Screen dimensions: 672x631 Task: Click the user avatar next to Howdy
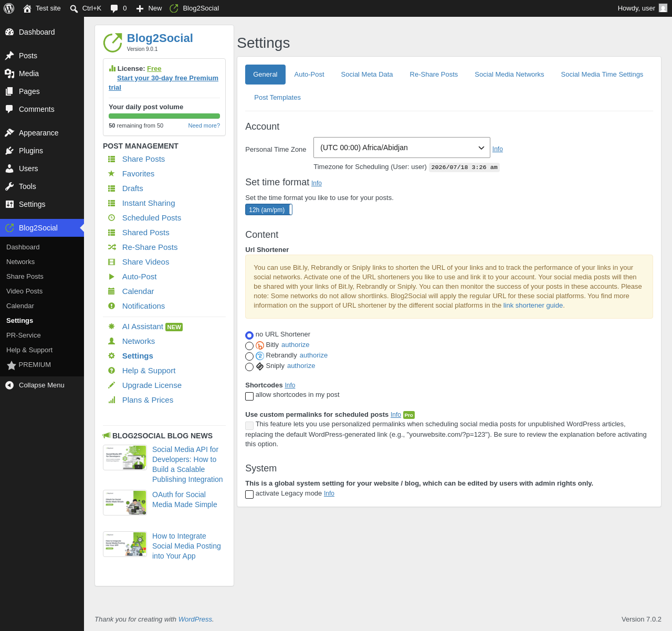click(663, 8)
